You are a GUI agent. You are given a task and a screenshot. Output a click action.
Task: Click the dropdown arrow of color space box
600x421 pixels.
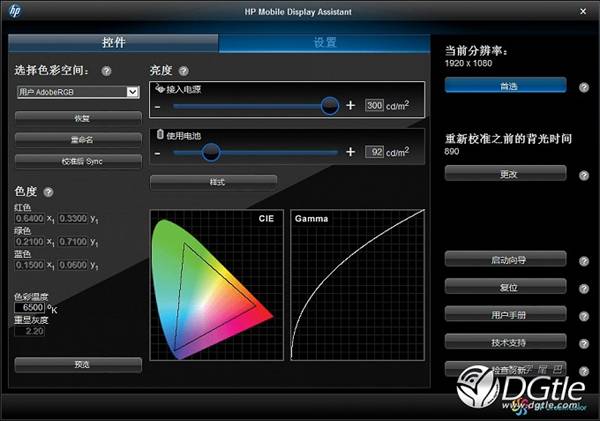[132, 92]
